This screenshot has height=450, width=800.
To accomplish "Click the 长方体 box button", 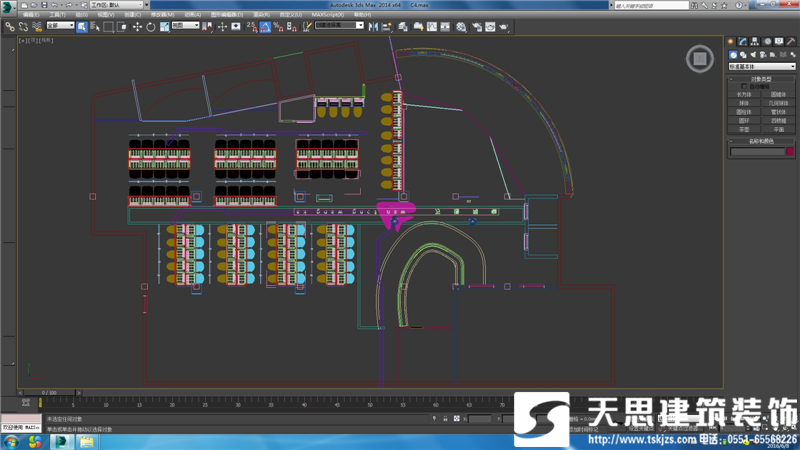I will [x=744, y=95].
